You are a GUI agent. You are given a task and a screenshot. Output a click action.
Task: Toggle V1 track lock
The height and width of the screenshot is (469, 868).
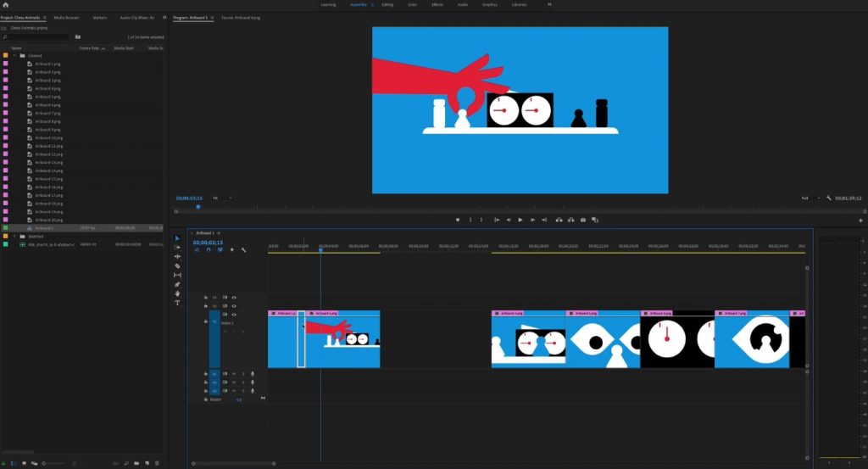pyautogui.click(x=205, y=321)
